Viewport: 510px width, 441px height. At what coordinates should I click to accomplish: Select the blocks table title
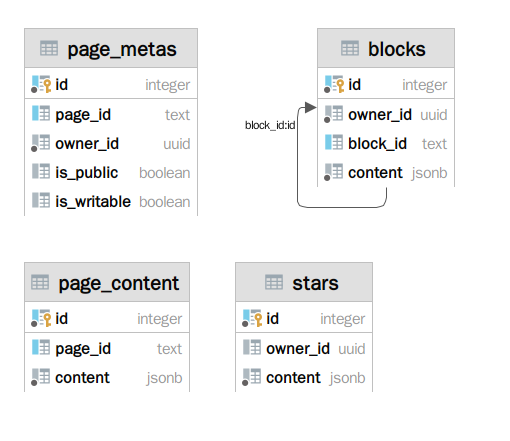pyautogui.click(x=397, y=49)
